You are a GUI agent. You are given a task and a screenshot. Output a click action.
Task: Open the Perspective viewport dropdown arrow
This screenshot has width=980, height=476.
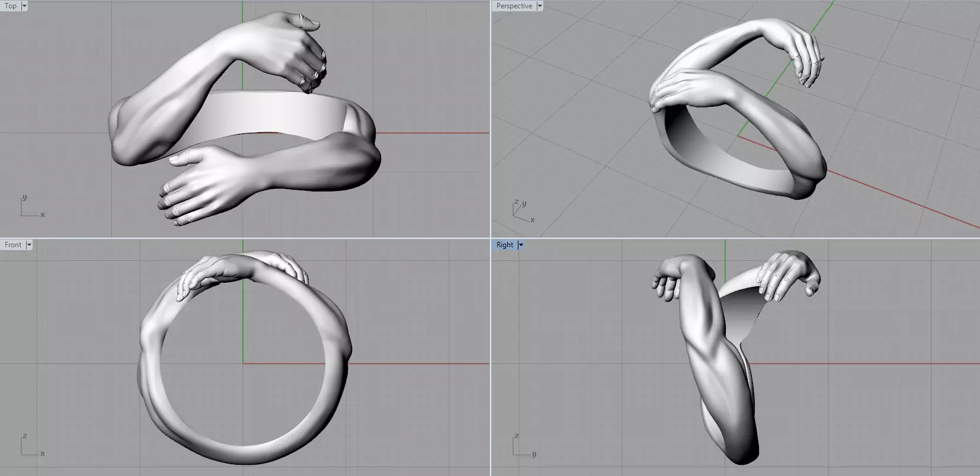pyautogui.click(x=540, y=6)
